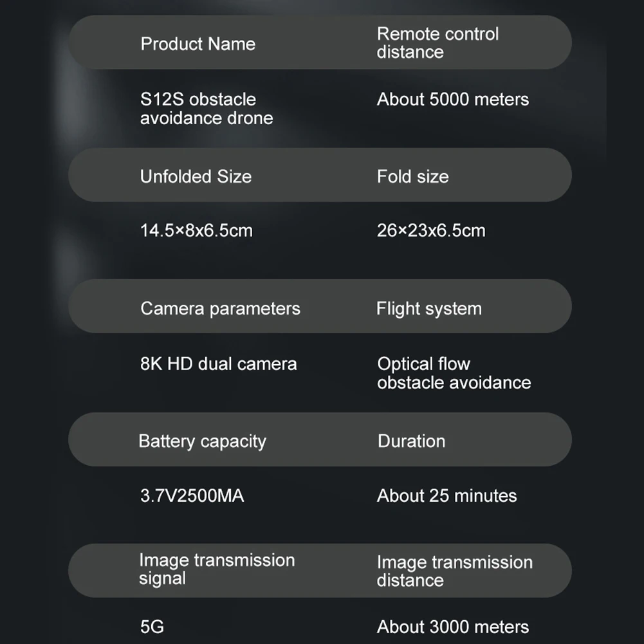Click the Product Name header label
The width and height of the screenshot is (644, 644).
(x=198, y=44)
